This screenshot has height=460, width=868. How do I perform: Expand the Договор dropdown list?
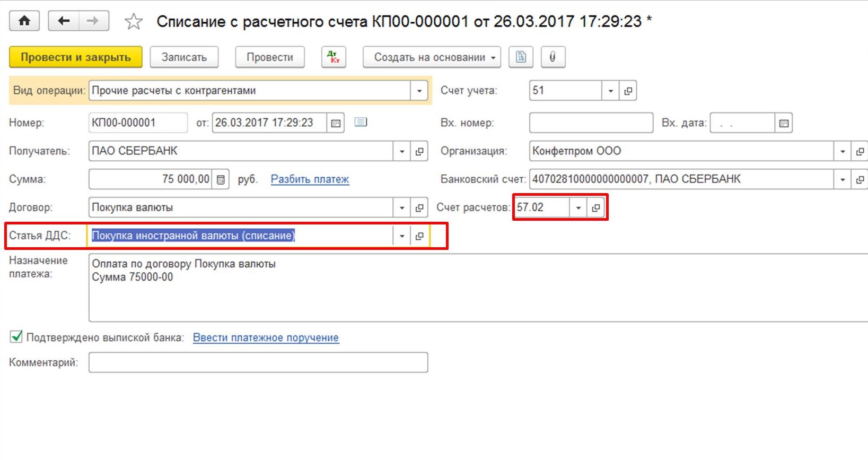(402, 208)
